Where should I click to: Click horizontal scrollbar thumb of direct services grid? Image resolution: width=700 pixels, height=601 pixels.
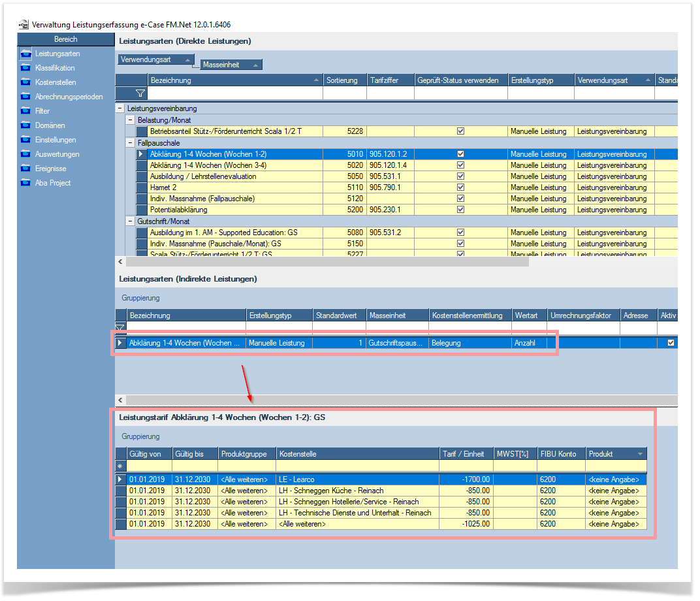328,262
